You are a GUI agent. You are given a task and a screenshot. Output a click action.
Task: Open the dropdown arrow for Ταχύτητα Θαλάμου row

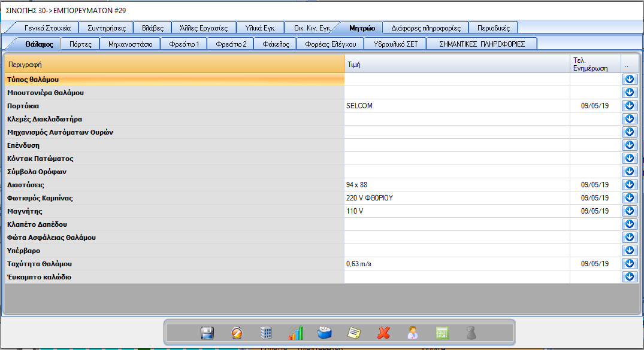coord(629,264)
